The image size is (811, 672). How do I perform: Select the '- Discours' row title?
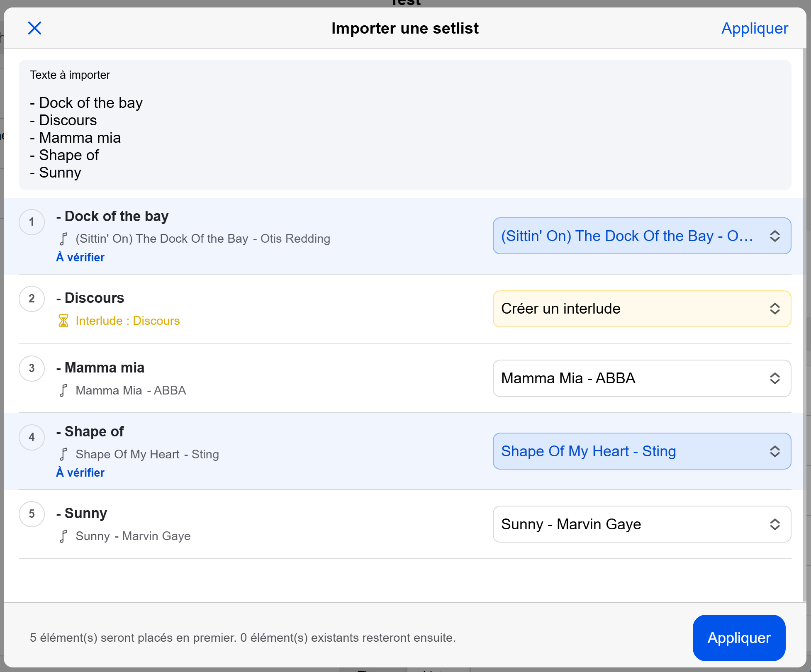click(x=90, y=298)
